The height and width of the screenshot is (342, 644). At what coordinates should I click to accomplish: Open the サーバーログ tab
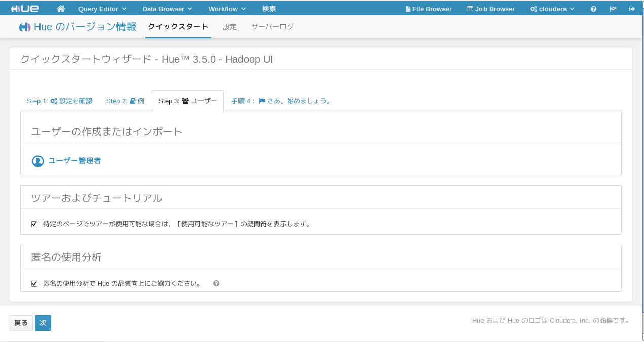(272, 27)
